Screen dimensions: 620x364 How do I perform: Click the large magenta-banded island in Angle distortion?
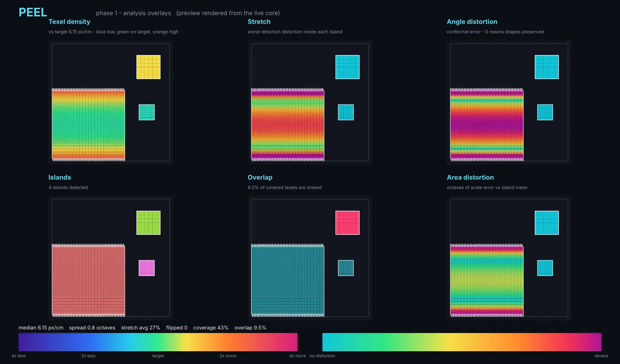click(487, 125)
